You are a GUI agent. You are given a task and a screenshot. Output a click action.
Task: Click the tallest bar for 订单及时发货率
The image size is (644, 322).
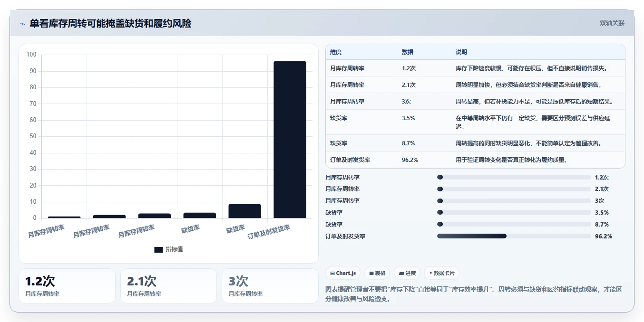click(x=290, y=140)
